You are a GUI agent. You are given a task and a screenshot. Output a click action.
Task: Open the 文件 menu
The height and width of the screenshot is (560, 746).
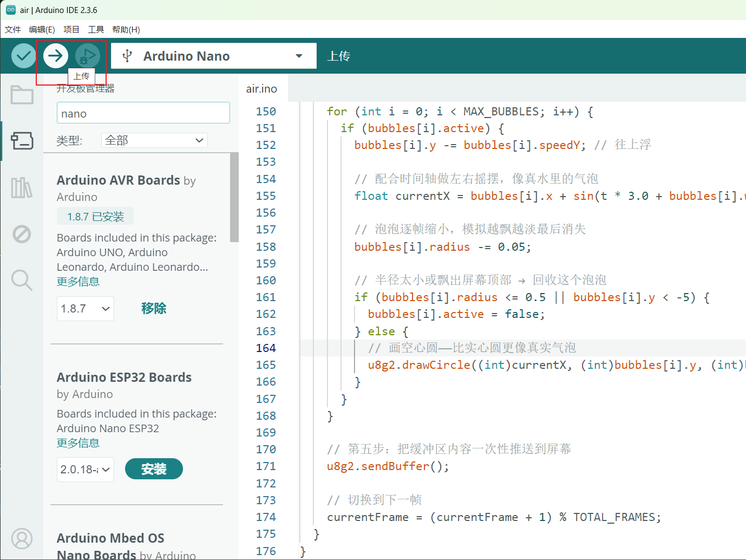(x=13, y=29)
